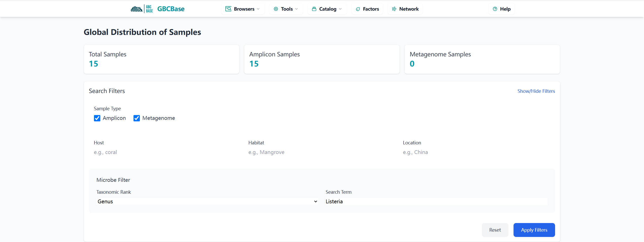The image size is (644, 242).
Task: Click the Apply Filters button
Action: 534,230
